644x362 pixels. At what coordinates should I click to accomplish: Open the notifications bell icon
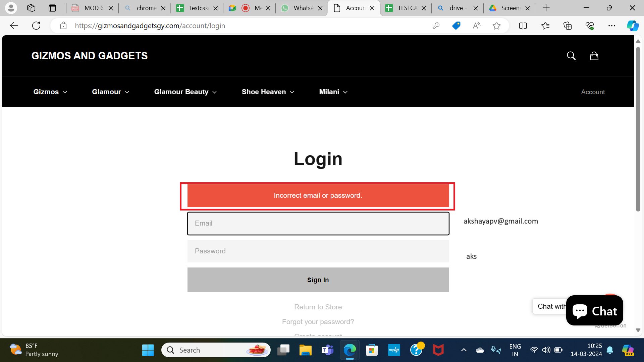(610, 350)
